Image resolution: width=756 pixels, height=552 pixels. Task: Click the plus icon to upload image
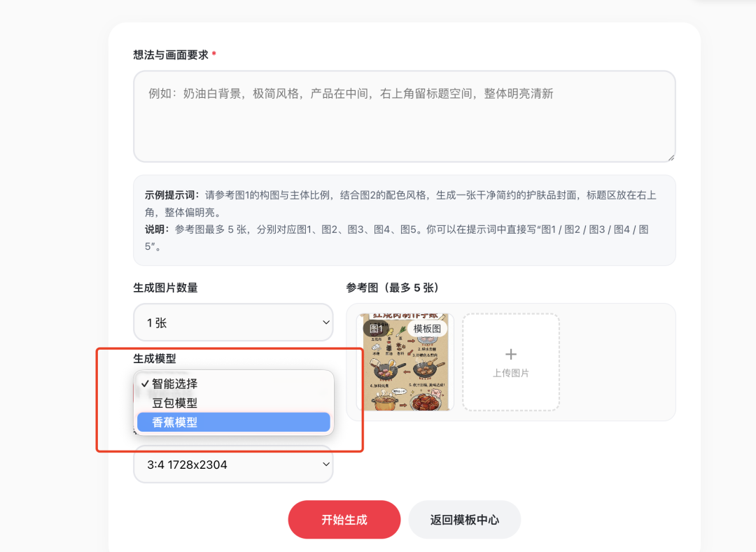pyautogui.click(x=510, y=354)
